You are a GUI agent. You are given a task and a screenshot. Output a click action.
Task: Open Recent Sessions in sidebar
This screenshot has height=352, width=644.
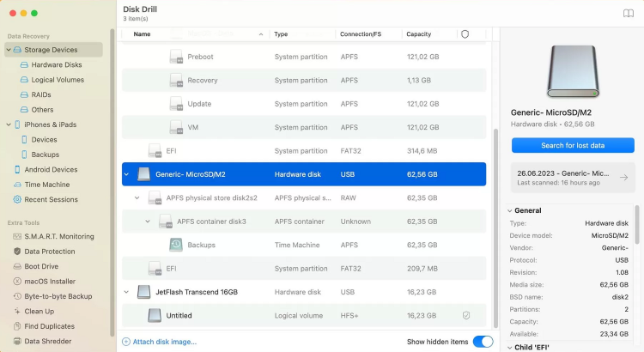51,200
